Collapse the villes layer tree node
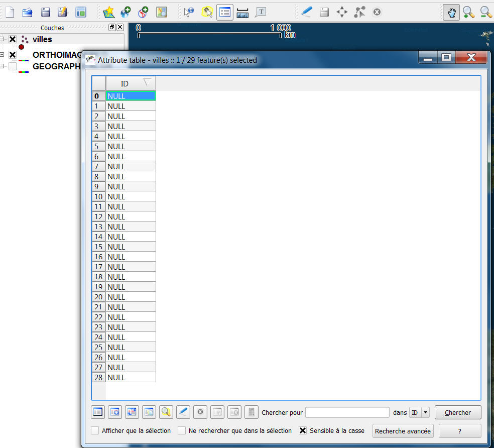Image resolution: width=494 pixels, height=448 pixels. point(3,39)
